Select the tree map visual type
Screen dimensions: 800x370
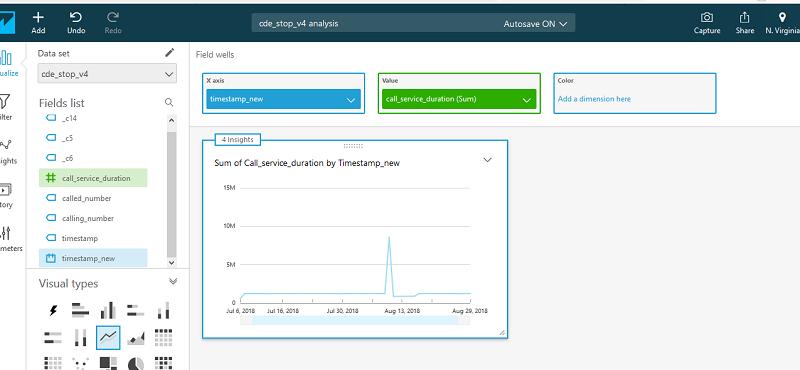point(108,363)
